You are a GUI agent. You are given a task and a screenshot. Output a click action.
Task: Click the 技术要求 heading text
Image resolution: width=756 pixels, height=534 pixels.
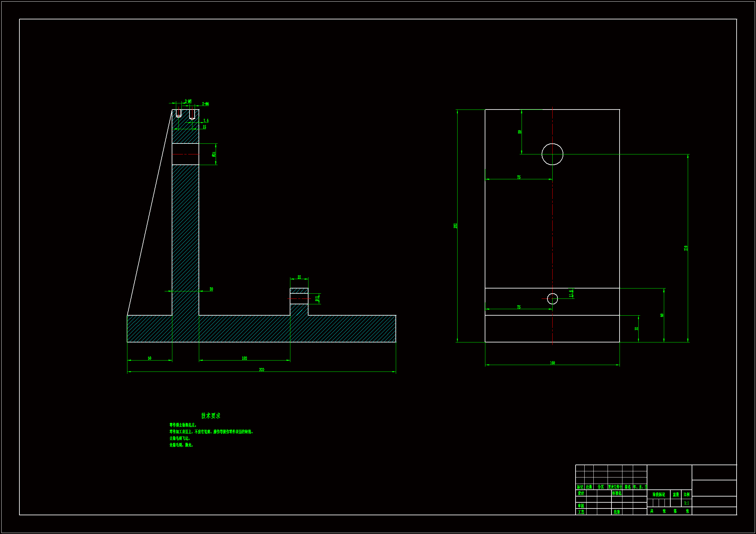pyautogui.click(x=211, y=416)
